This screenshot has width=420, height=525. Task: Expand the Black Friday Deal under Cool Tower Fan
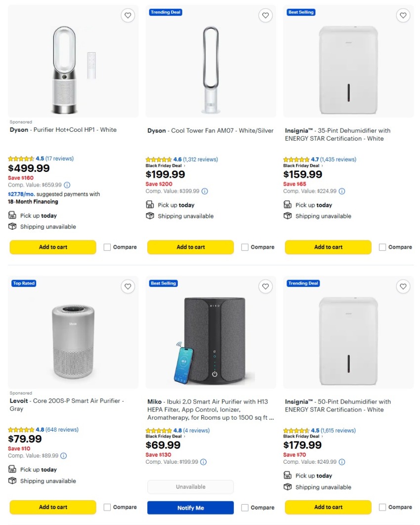164,165
